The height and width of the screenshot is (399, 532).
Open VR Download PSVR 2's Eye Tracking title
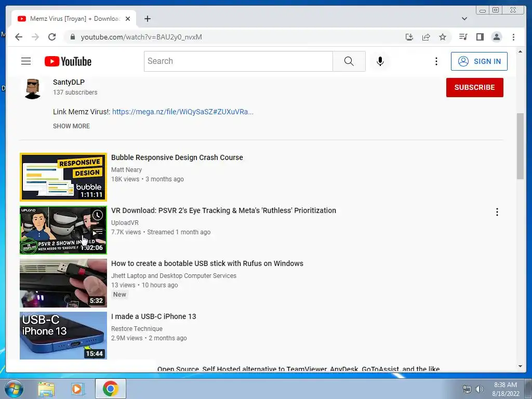[x=223, y=210]
